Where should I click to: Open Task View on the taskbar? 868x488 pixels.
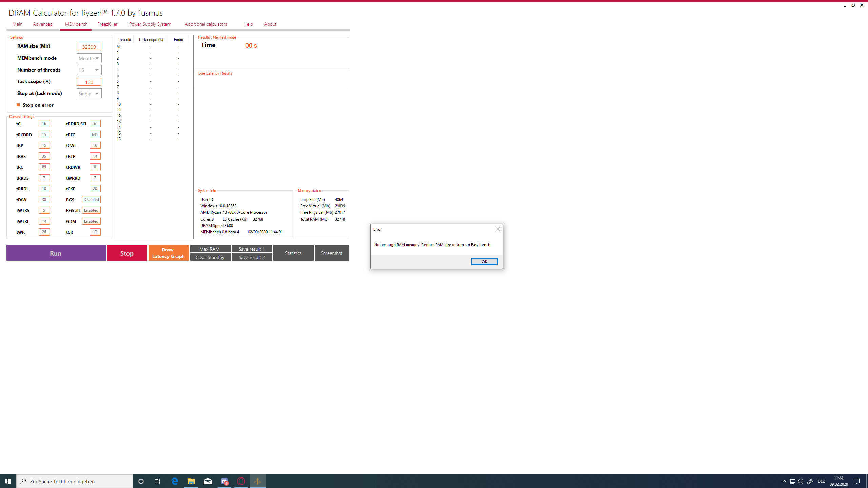[x=157, y=481]
